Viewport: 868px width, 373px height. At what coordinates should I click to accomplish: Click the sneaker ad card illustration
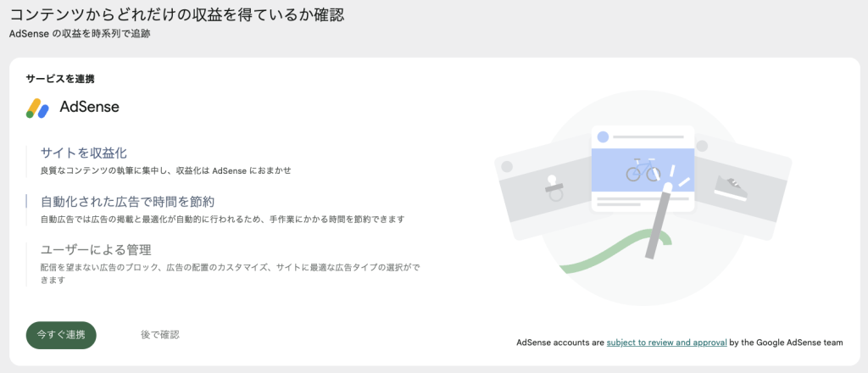(742, 187)
